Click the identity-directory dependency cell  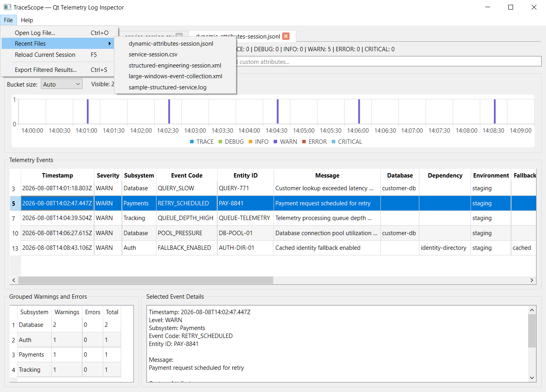click(445, 248)
